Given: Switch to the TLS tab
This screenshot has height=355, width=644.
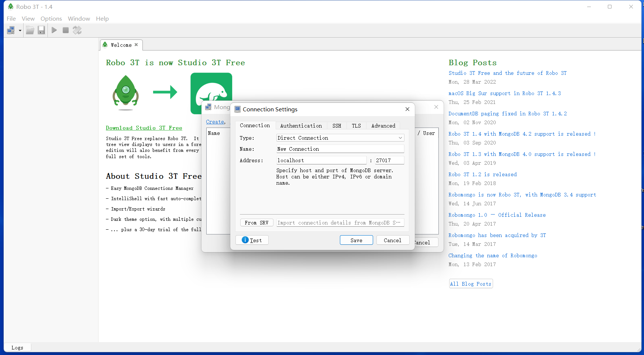Looking at the screenshot, I should pyautogui.click(x=356, y=126).
